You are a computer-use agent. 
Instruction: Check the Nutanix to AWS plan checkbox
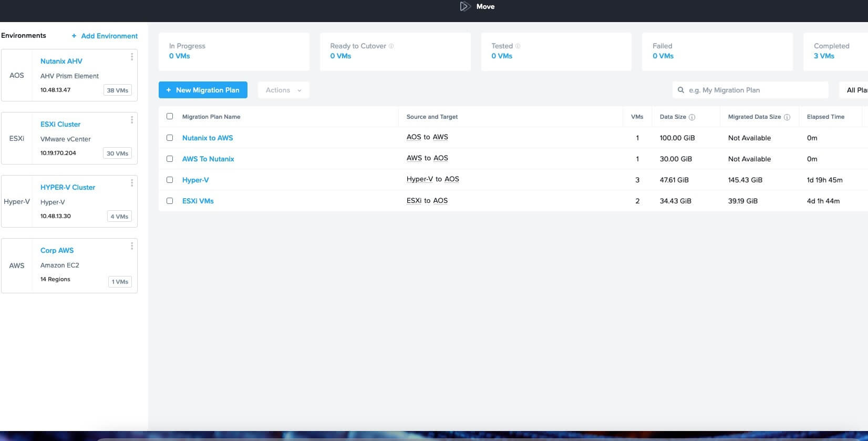pos(170,138)
